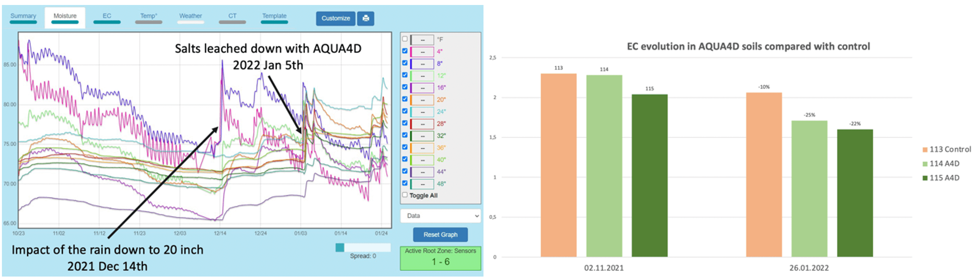Viewport: 980px width, 280px height.
Task: Click the EC evolution chart title
Action: [748, 47]
